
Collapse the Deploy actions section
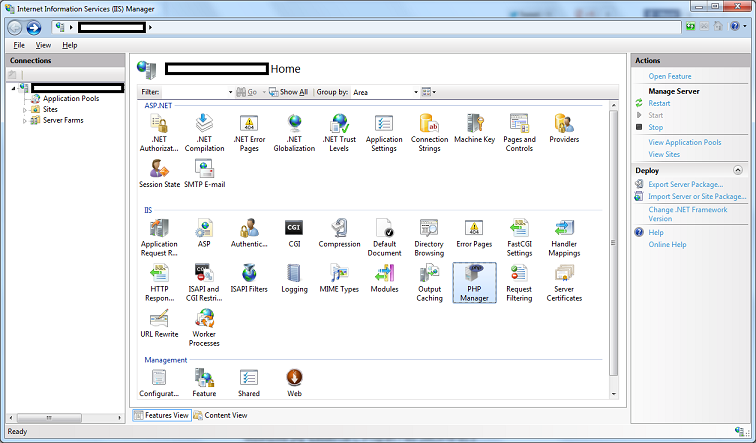(738, 170)
